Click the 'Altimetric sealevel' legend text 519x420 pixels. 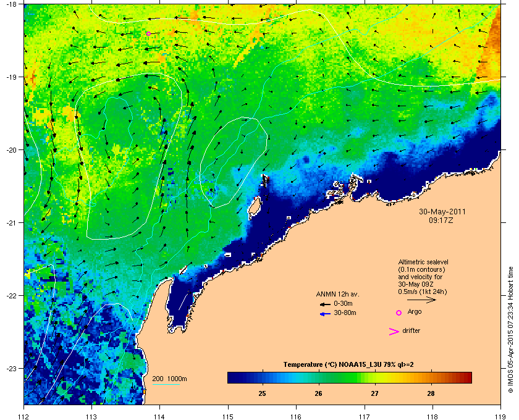[x=423, y=262]
